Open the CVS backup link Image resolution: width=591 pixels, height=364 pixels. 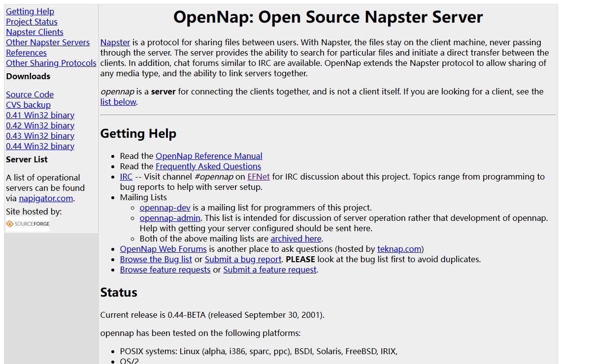[28, 105]
